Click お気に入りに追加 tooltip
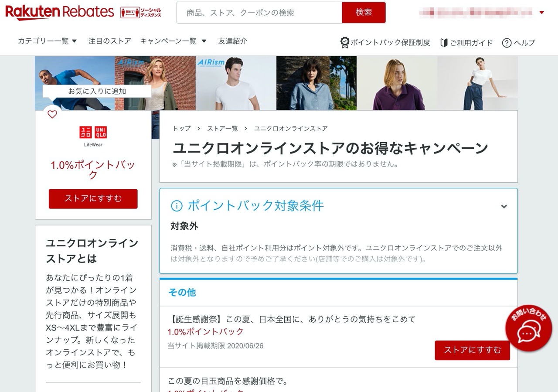Viewport: 558px width, 392px height. (97, 91)
